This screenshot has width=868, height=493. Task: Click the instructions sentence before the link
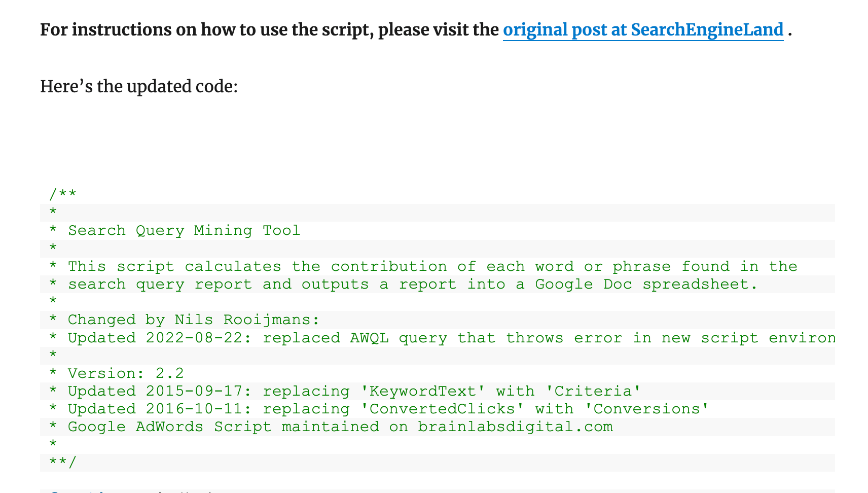269,30
